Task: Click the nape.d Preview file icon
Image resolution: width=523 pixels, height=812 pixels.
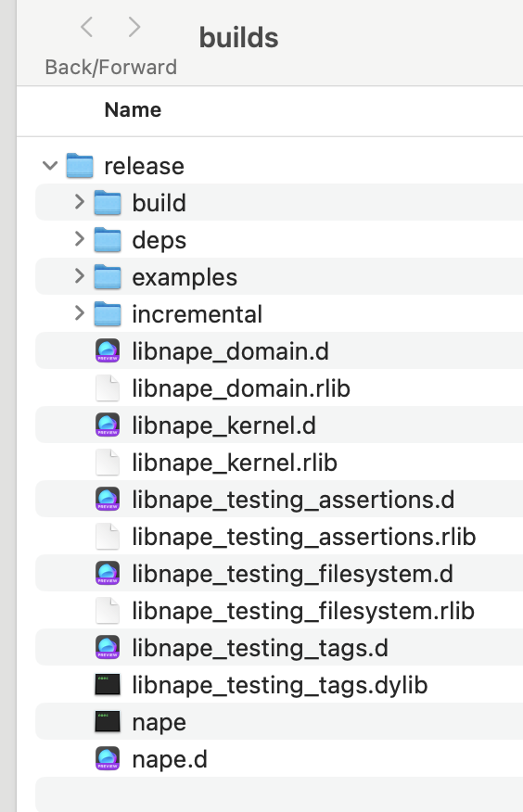Action: tap(108, 759)
